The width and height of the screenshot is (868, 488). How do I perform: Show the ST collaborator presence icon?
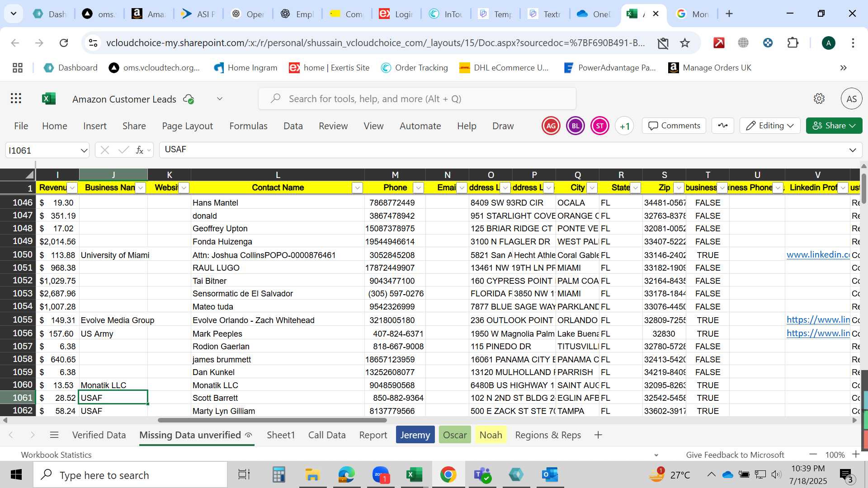(x=600, y=126)
